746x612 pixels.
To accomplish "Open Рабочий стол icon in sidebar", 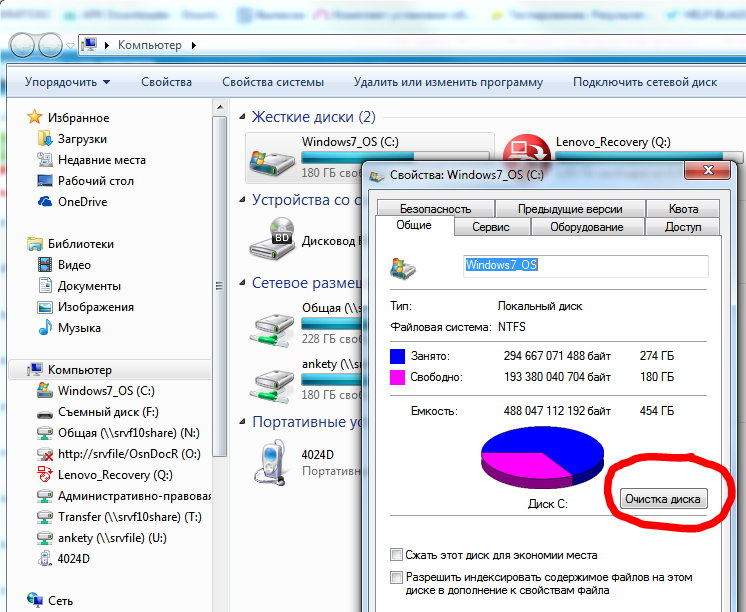I will point(45,180).
